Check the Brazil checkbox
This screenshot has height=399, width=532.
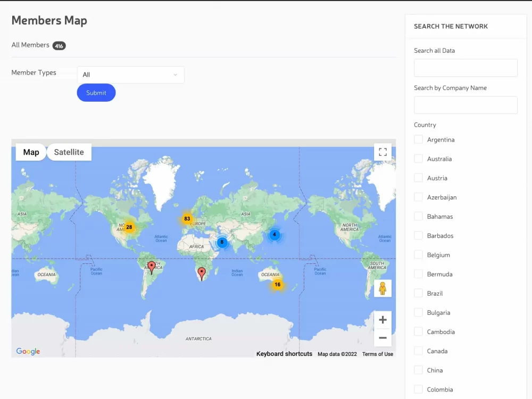point(418,293)
